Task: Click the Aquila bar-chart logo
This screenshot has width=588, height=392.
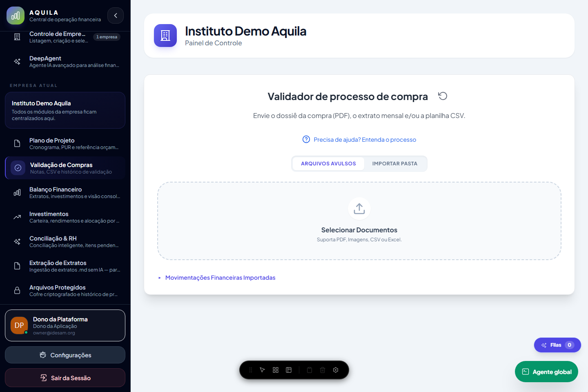Action: coord(16,16)
